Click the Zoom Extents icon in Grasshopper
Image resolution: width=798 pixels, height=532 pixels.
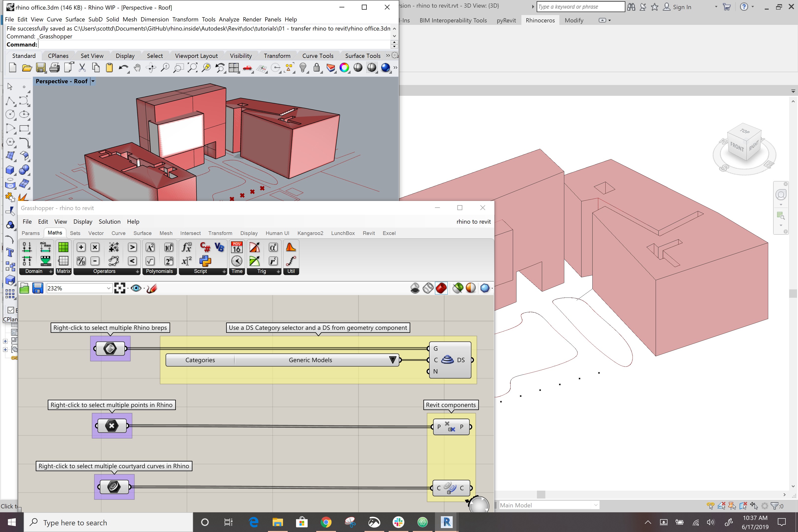point(119,288)
